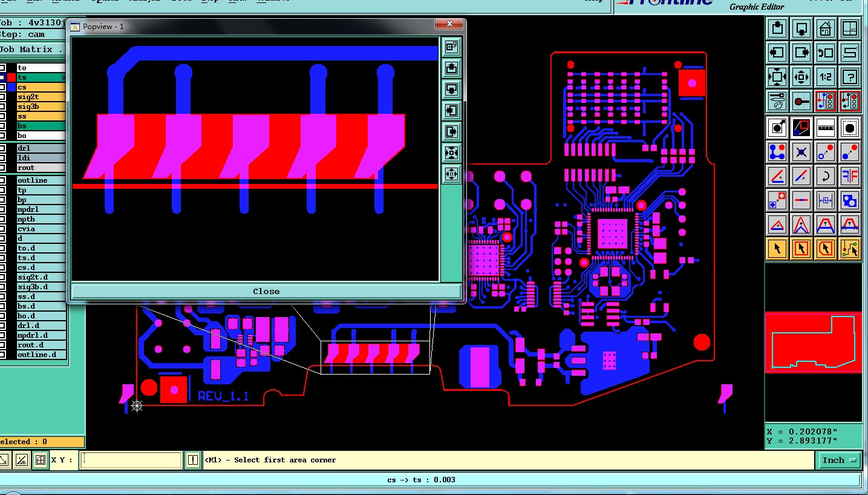Toggle checkbox for the 'cvia' layer
The height and width of the screenshot is (495, 868).
coord(2,229)
